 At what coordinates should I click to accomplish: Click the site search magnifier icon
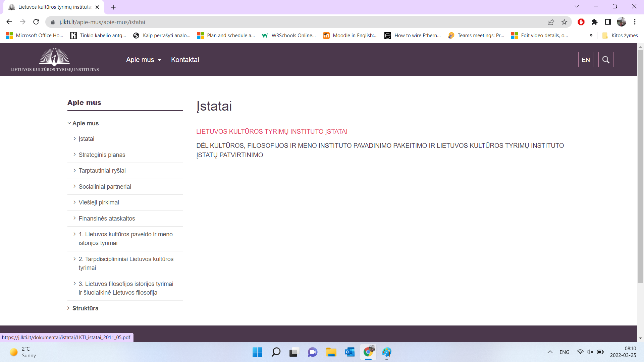pos(605,60)
